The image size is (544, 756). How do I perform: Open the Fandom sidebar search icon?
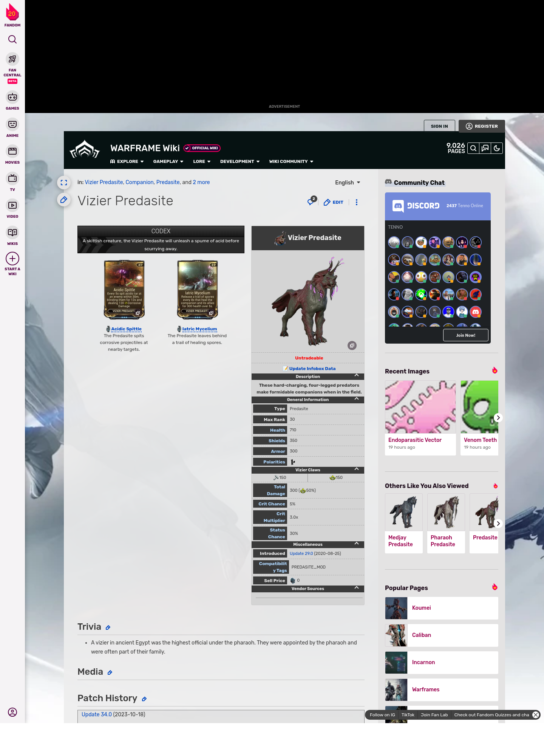click(x=12, y=39)
